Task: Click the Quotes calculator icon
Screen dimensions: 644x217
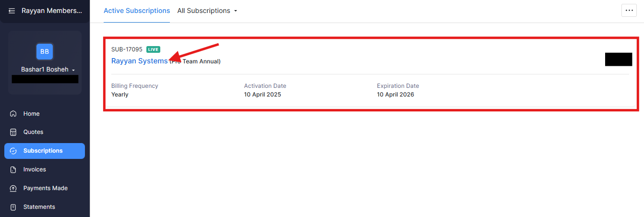Action: click(13, 132)
